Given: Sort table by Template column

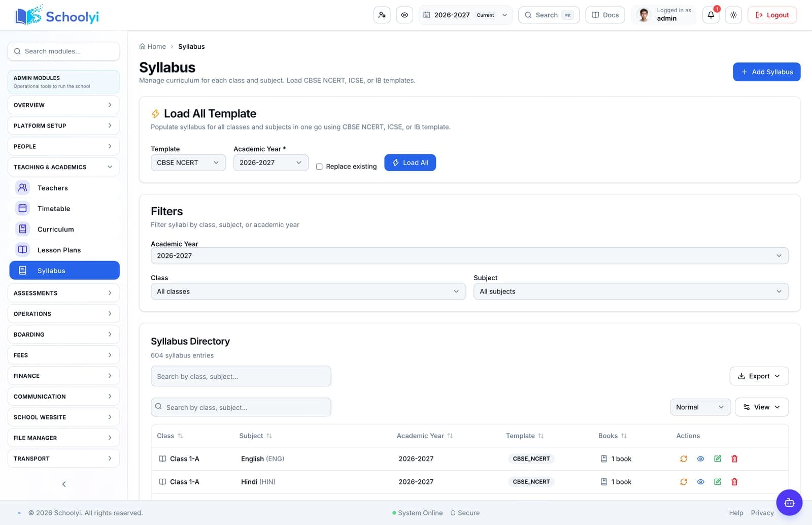Looking at the screenshot, I should (x=525, y=436).
